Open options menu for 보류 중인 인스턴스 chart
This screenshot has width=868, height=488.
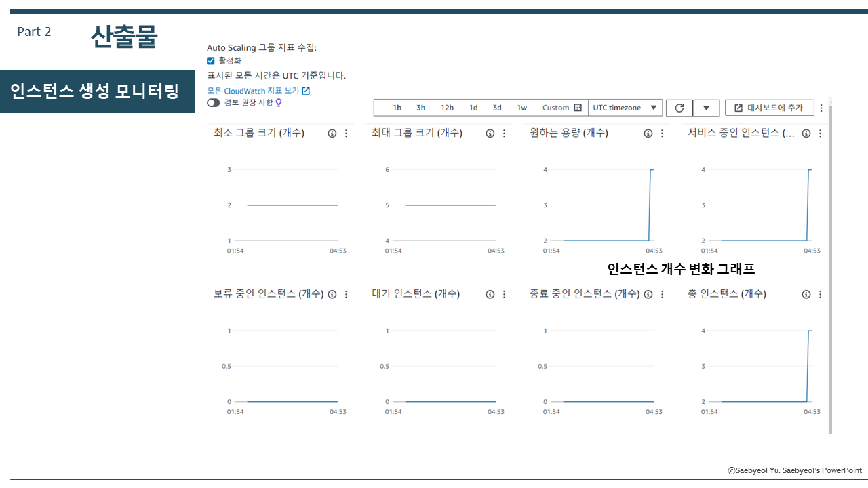[346, 294]
